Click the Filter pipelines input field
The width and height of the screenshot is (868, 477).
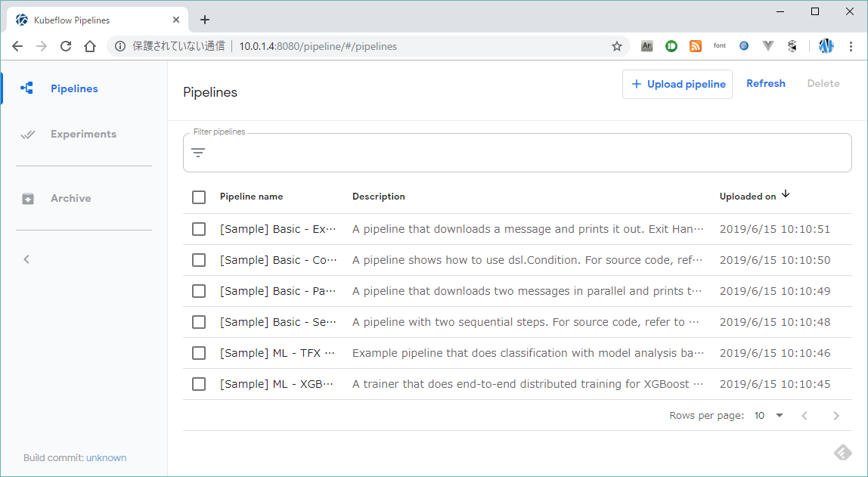[517, 153]
